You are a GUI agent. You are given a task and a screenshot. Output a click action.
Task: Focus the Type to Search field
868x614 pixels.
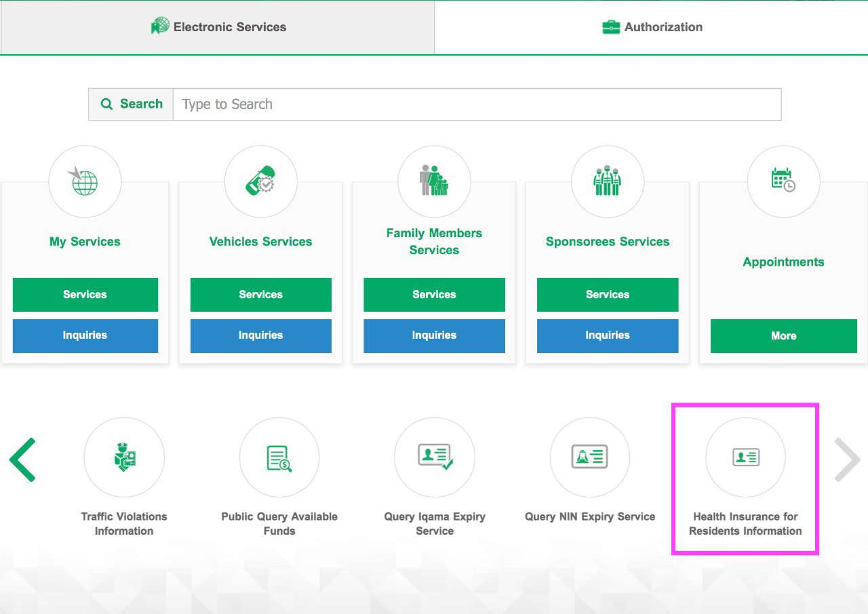[477, 104]
